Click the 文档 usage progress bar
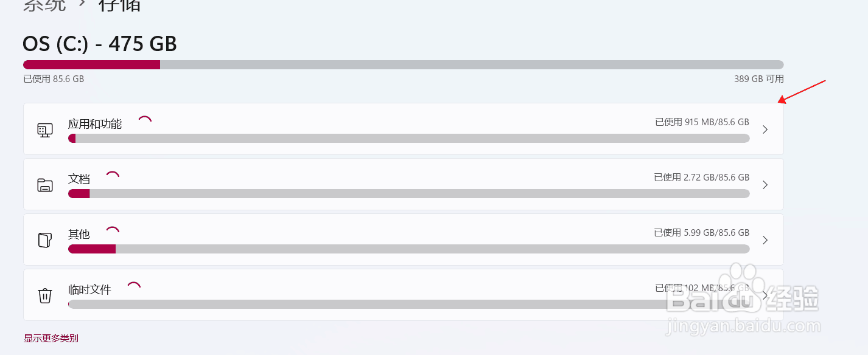Viewport: 868px width, 355px height. (x=408, y=193)
